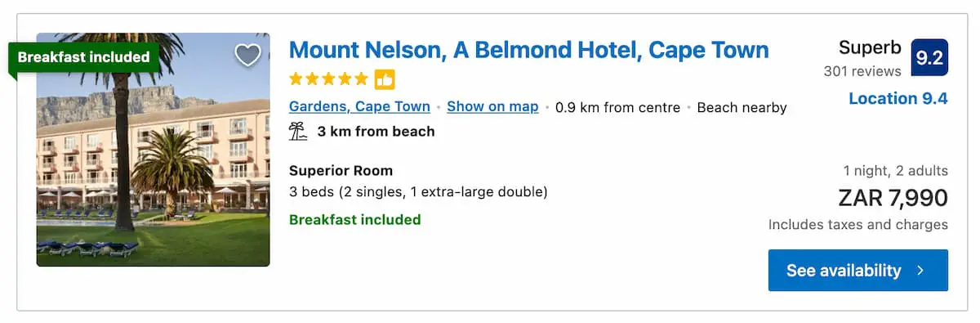
Task: Click the Beach nearby label
Action: coord(742,107)
